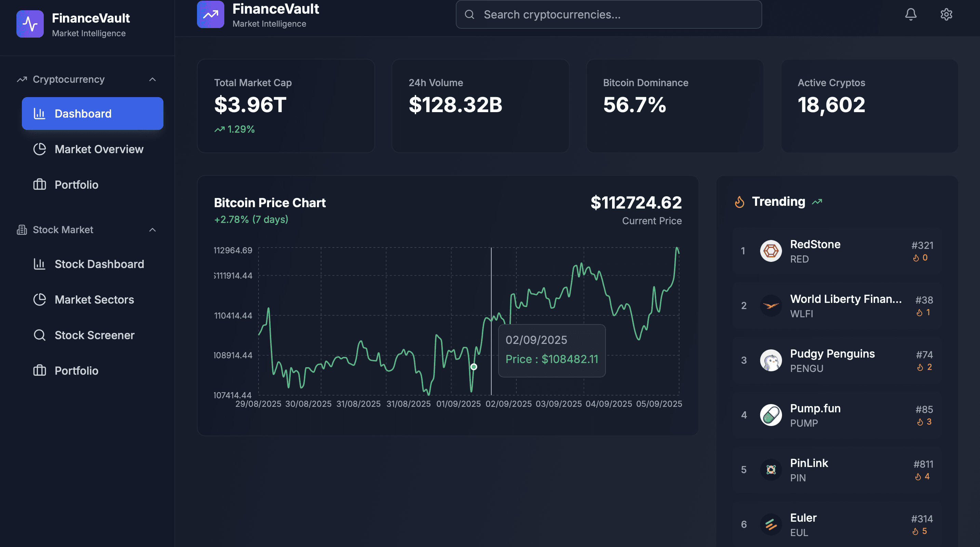Screen dimensions: 980x547
Task: Click the FinanceVault pulse logo in sidebar
Action: pos(30,24)
